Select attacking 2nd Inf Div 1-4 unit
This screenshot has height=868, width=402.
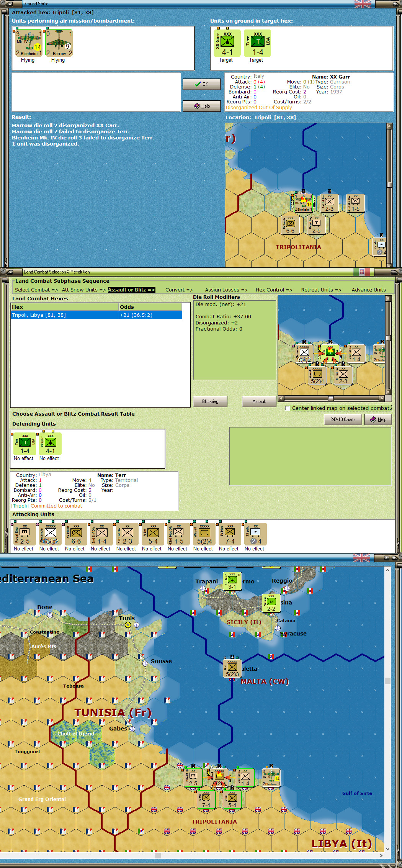point(102,534)
